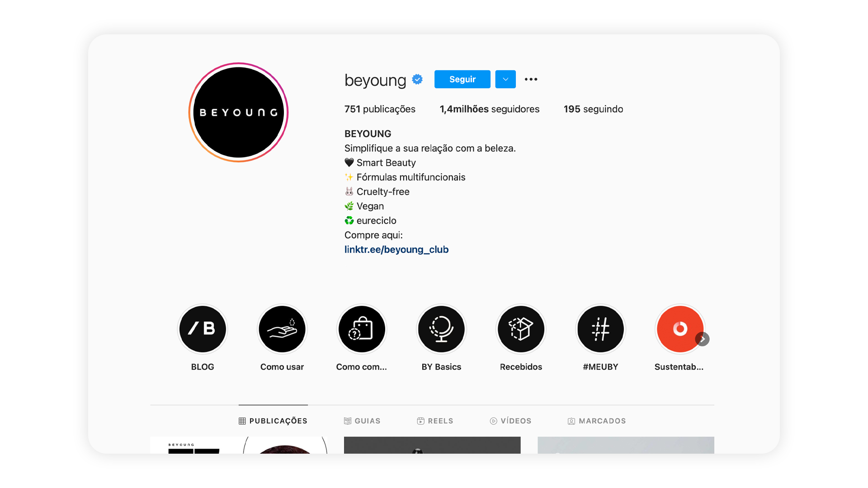Open the "#MEUBY" hashtag highlight

tap(600, 329)
